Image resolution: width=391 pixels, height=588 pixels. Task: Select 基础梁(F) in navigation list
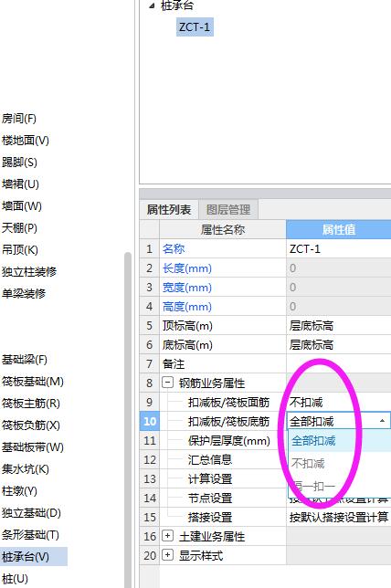click(x=25, y=360)
